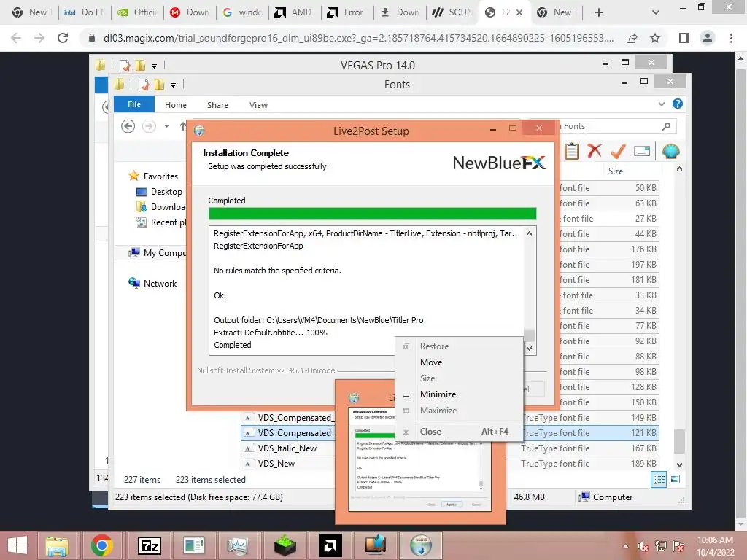Open the View ribbon tab
The width and height of the screenshot is (747, 560).
click(x=259, y=105)
